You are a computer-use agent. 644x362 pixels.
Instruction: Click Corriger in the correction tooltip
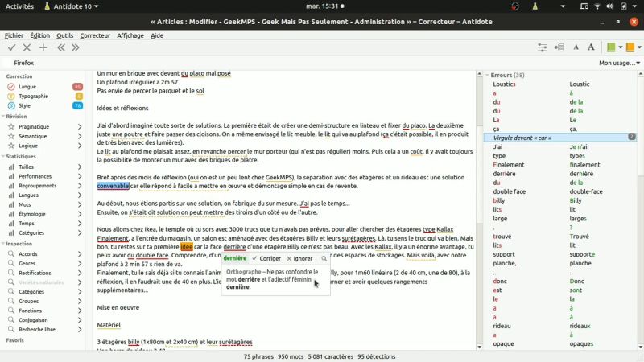(266, 258)
